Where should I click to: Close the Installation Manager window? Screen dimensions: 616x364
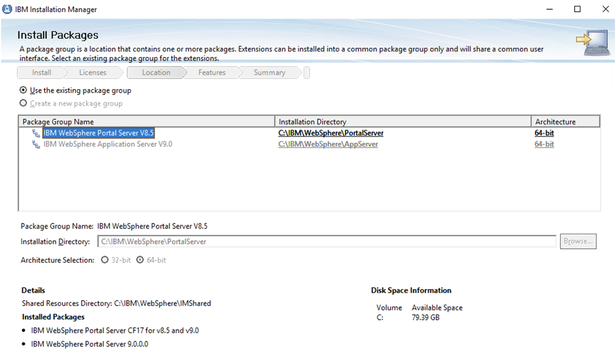tap(606, 9)
